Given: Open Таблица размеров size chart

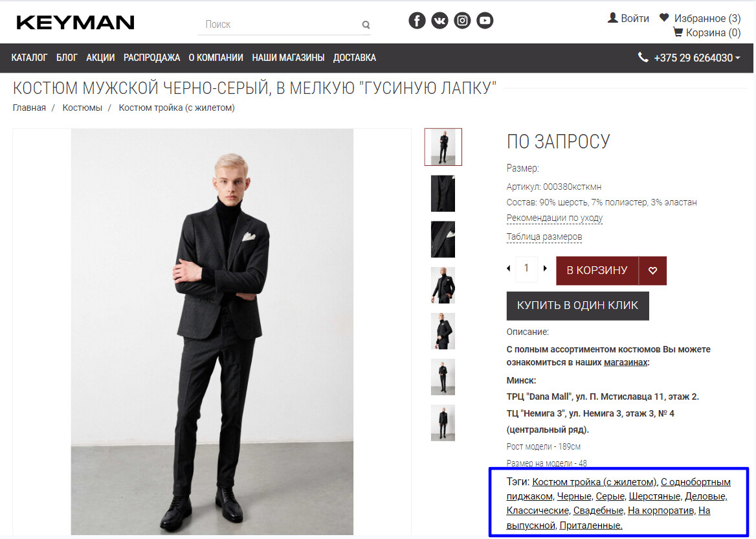Looking at the screenshot, I should (544, 236).
